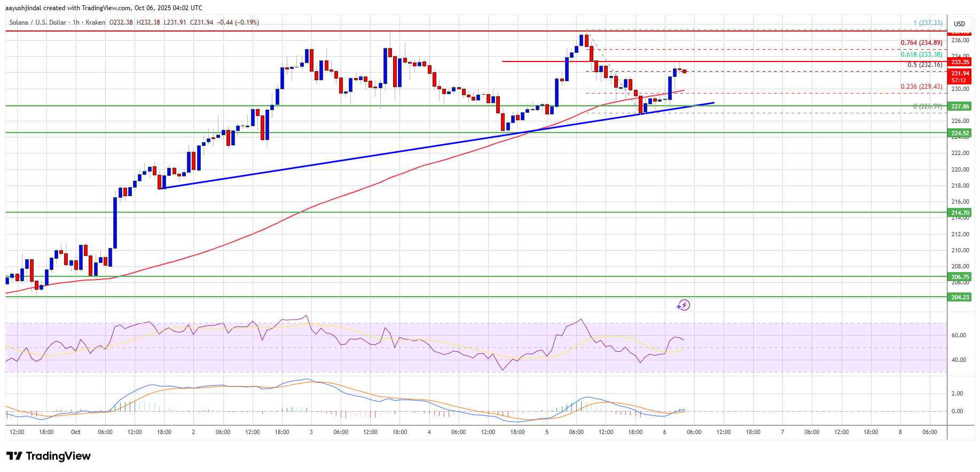The image size is (980, 472).
Task: Open the USD currency selector
Action: pos(959,24)
